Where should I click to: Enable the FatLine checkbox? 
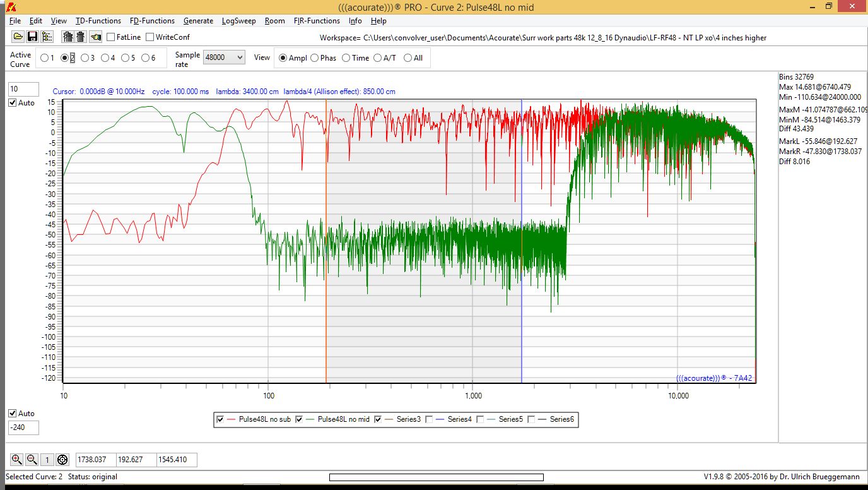pos(111,37)
